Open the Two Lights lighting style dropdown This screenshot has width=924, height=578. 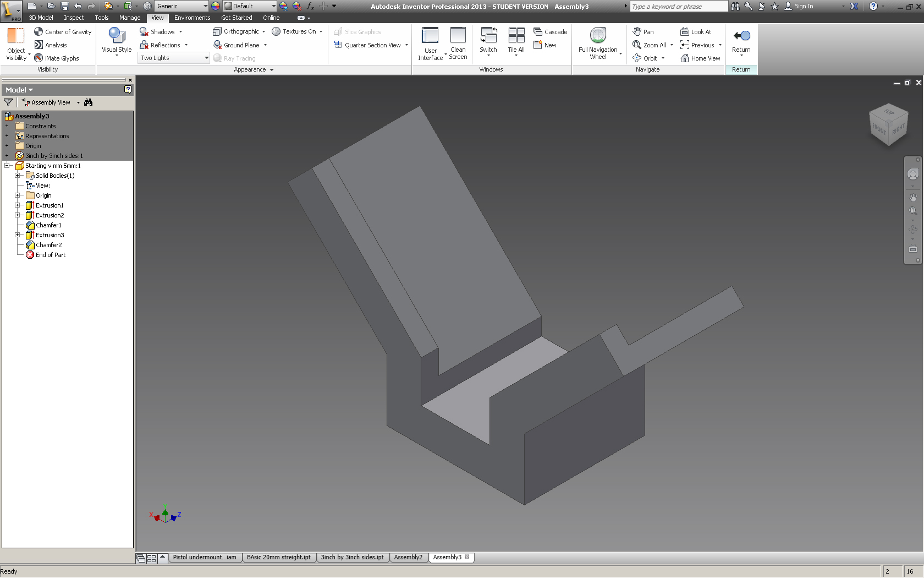point(174,58)
